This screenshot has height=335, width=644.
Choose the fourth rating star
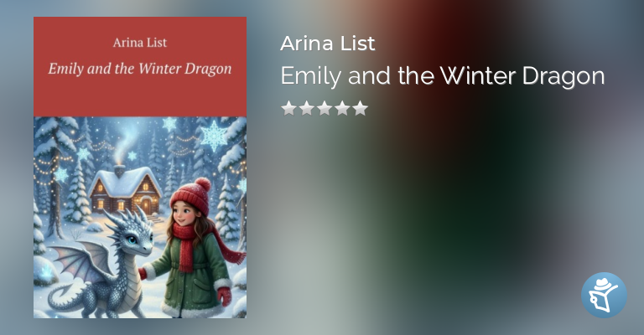[x=342, y=108]
